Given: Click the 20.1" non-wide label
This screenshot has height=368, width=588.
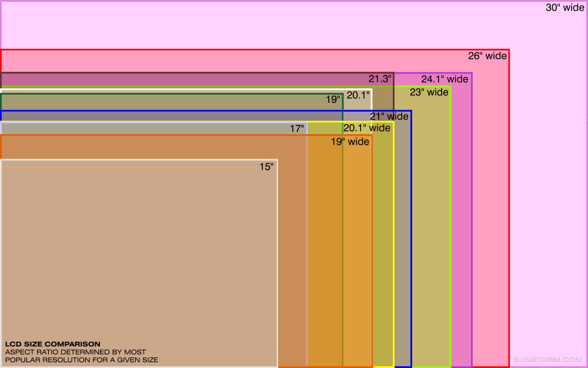Looking at the screenshot, I should [358, 95].
